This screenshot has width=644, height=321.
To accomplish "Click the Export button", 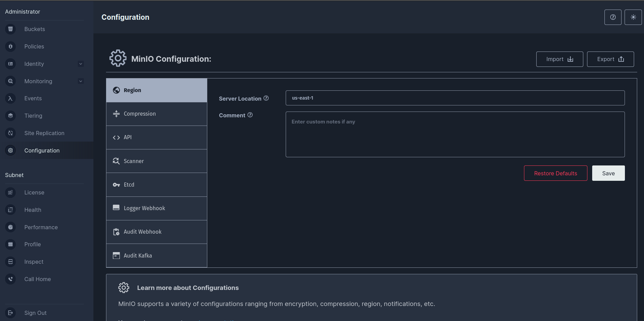I will 610,59.
